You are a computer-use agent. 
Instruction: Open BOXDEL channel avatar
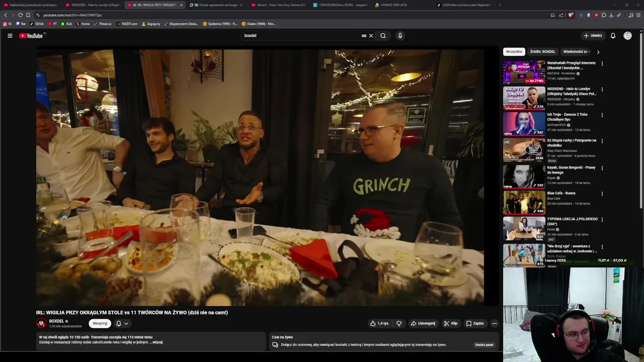[41, 323]
